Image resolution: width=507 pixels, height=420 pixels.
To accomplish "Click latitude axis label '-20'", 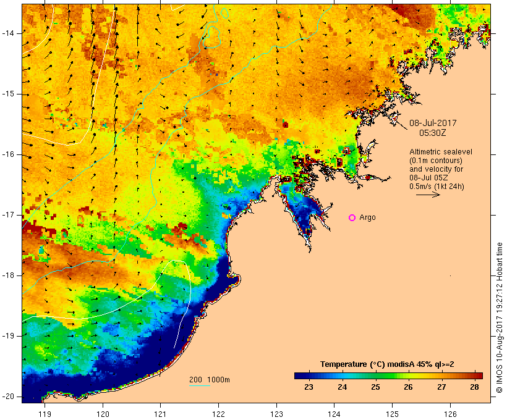I will pyautogui.click(x=8, y=397).
